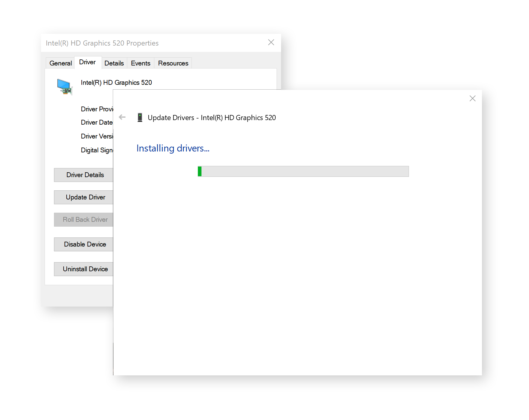Click the 'Installing drivers...' heading
This screenshot has width=529, height=420.
(x=173, y=148)
